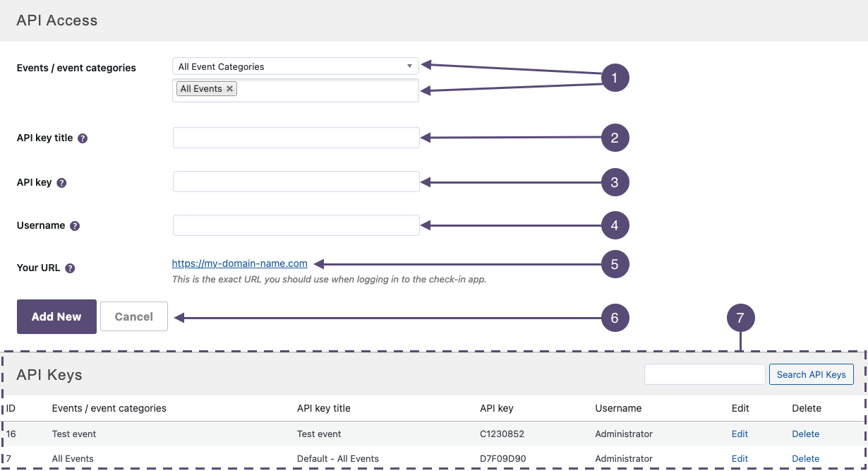Viewport: 868px width, 471px height.
Task: Click into the API key input
Action: click(296, 181)
